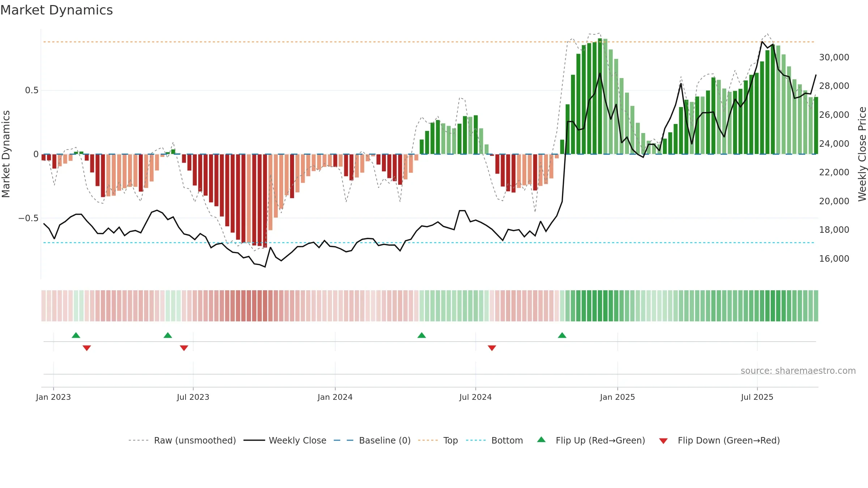Click the 0 left axis tick label
The width and height of the screenshot is (868, 488).
[36, 154]
